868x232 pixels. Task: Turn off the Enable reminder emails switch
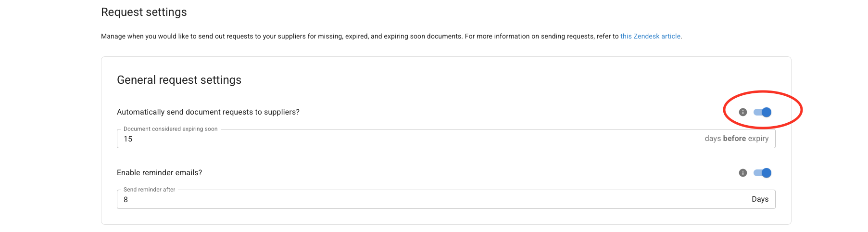pyautogui.click(x=763, y=173)
